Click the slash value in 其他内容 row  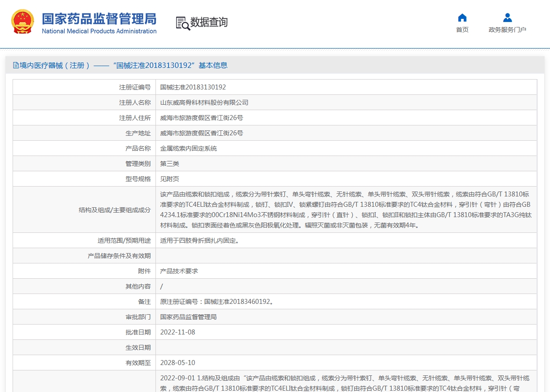click(162, 286)
